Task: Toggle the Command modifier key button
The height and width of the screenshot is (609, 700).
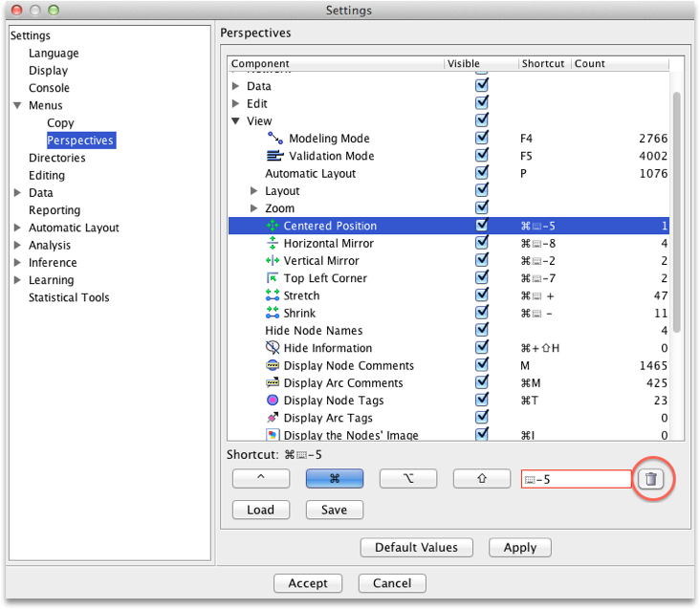Action: [x=335, y=479]
